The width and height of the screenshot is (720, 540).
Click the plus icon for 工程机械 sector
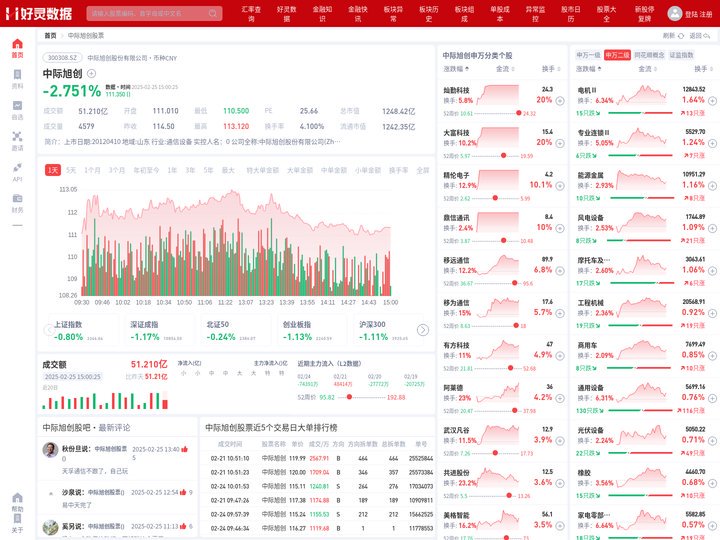click(x=712, y=314)
